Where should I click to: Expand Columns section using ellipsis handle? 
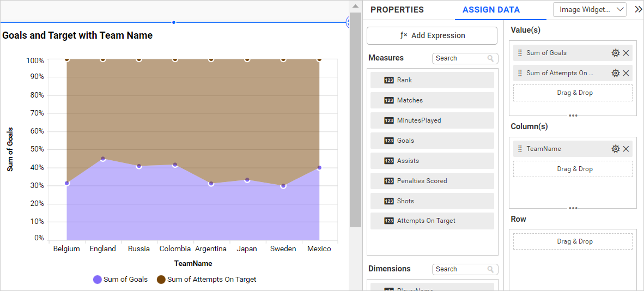(573, 208)
